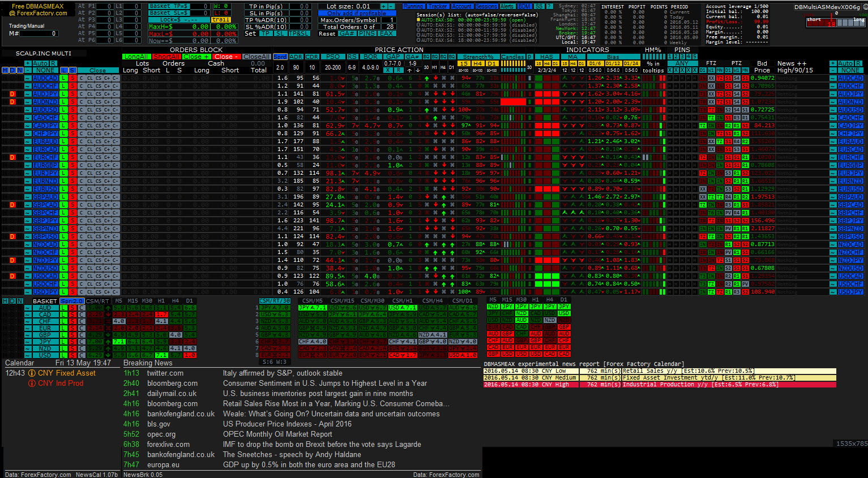Open the Sessions tab

tap(486, 6)
